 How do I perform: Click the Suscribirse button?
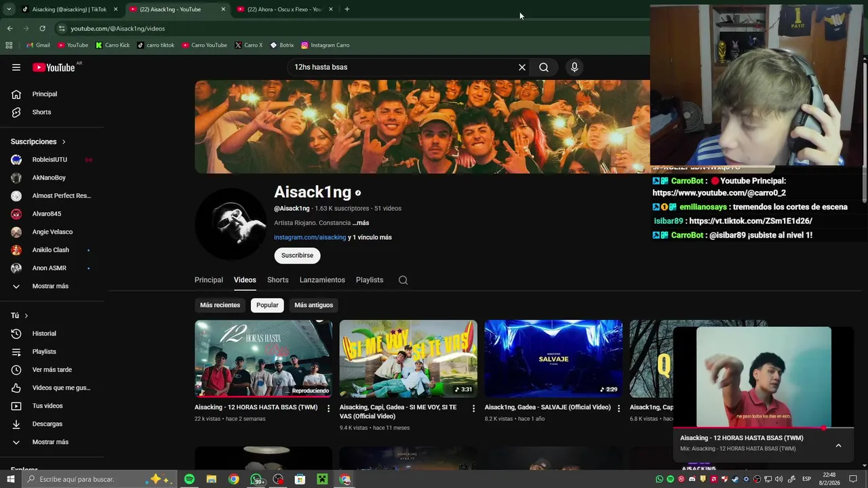[x=298, y=256]
